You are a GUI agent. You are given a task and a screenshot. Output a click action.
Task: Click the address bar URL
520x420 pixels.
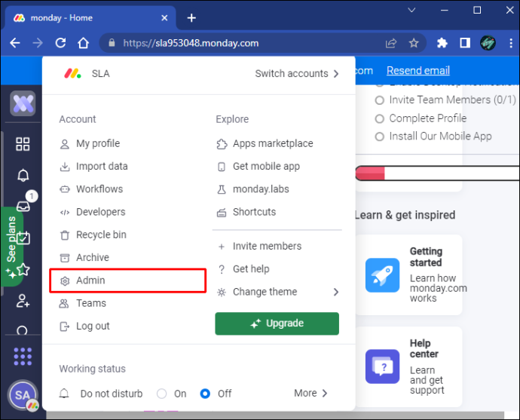click(191, 43)
